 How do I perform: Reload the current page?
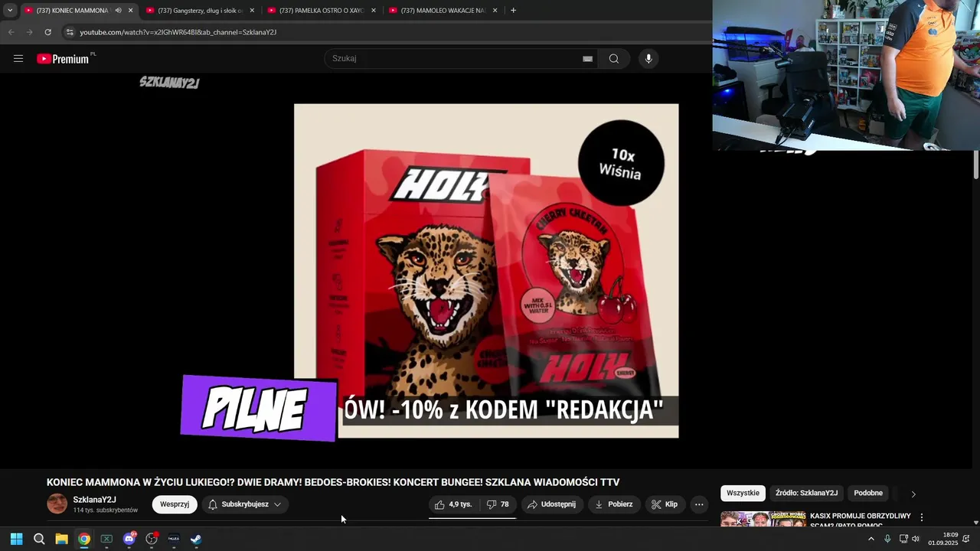[x=47, y=32]
